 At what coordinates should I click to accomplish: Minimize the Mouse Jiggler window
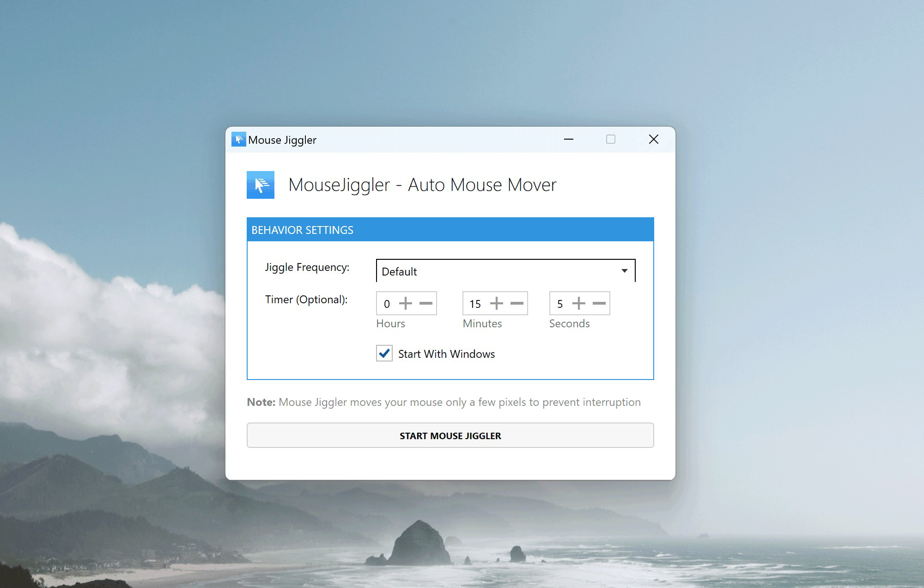(x=569, y=139)
